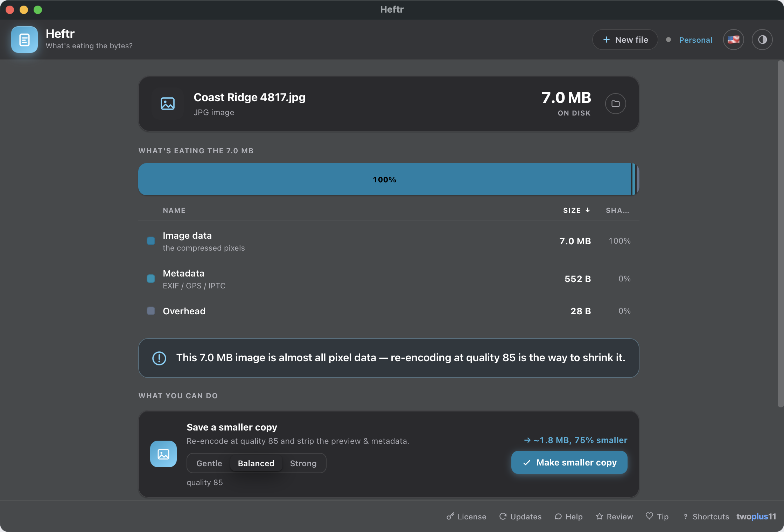Image resolution: width=784 pixels, height=532 pixels.
Task: Click the file name Coast Ridge 4817.jpg
Action: click(250, 97)
